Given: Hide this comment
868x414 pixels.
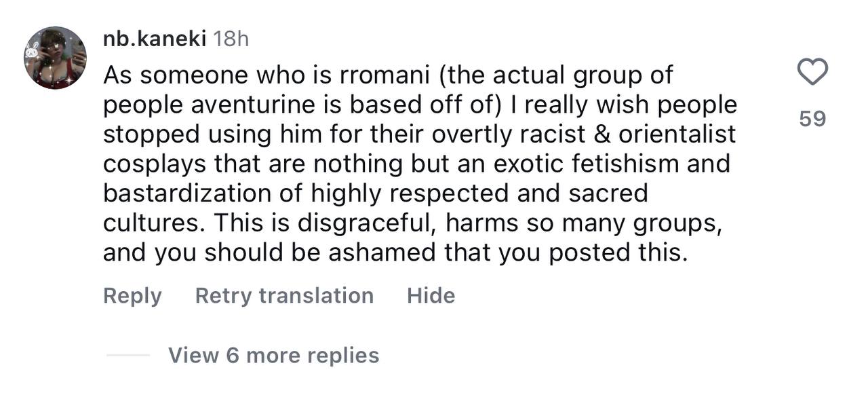Looking at the screenshot, I should coord(431,296).
